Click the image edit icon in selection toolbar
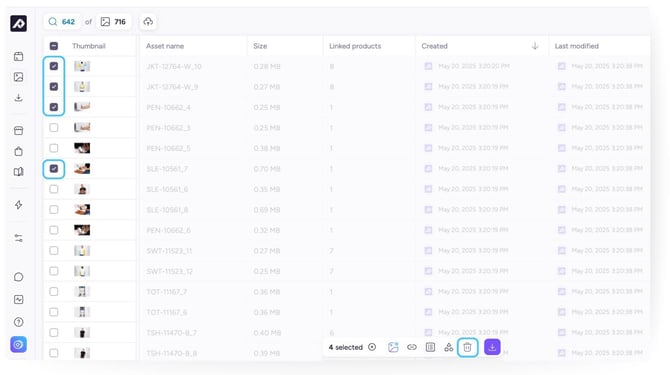Screen dimensions: 670x375 (x=393, y=347)
